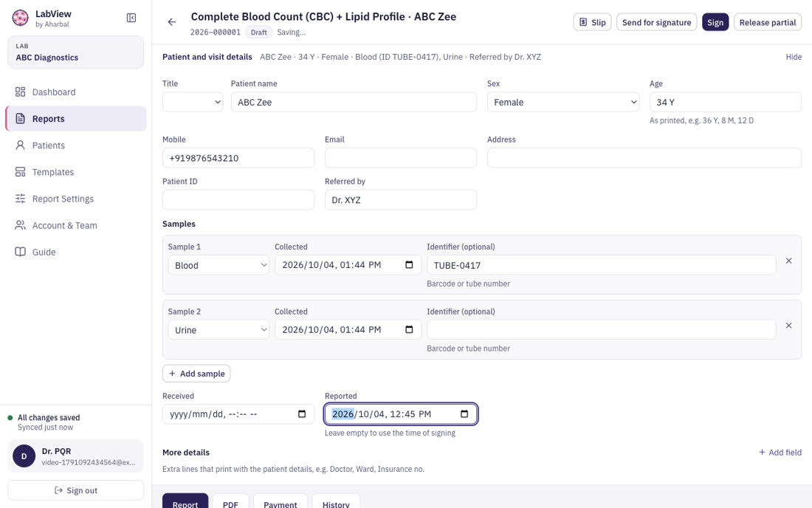Click the Sign out button
This screenshot has width=812, height=508.
pyautogui.click(x=75, y=490)
